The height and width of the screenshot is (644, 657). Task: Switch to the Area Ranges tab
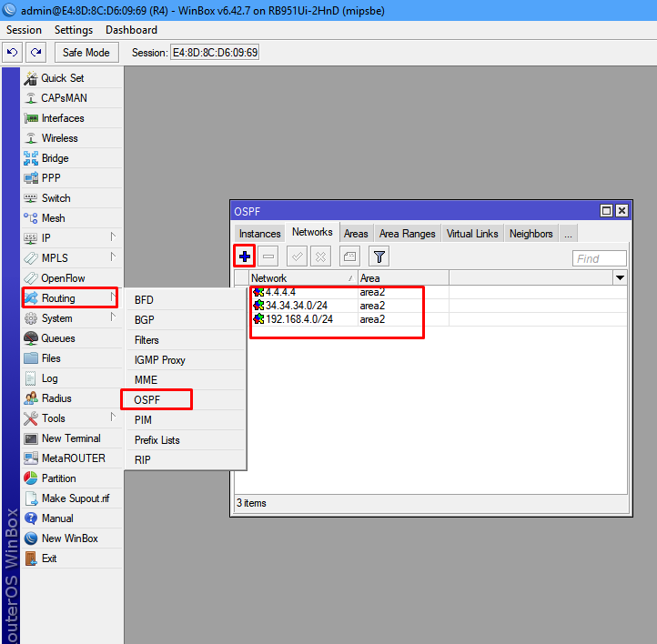pos(408,234)
